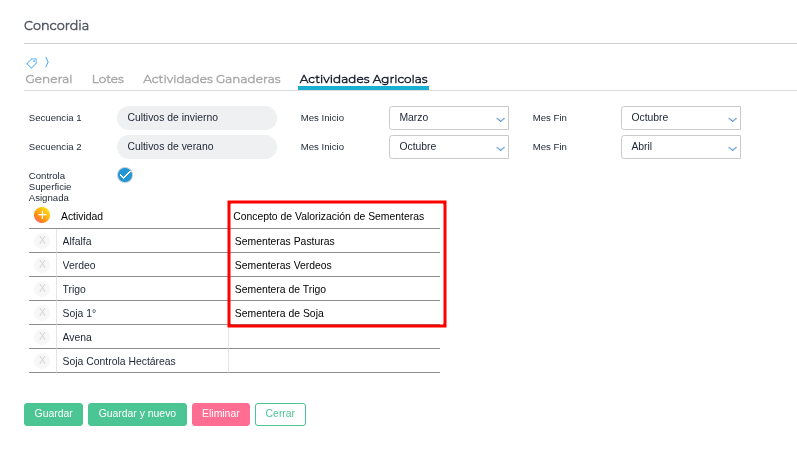797x459 pixels.
Task: Click the Guardar button
Action: click(53, 414)
